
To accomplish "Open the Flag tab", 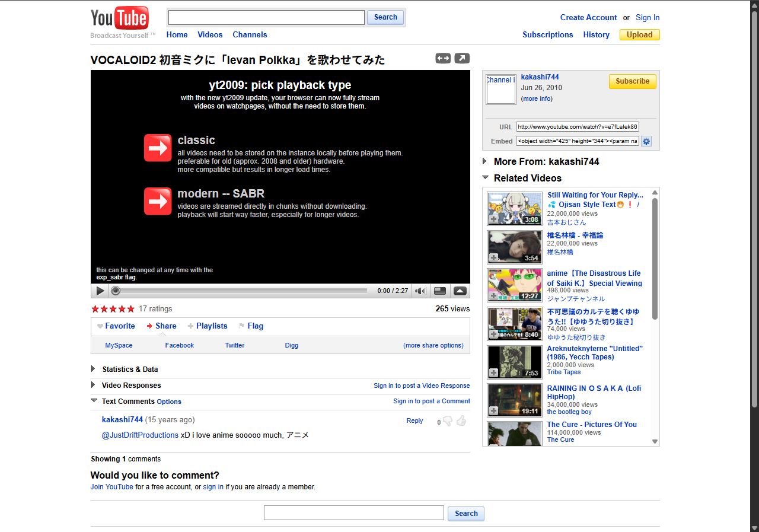I will pos(256,326).
